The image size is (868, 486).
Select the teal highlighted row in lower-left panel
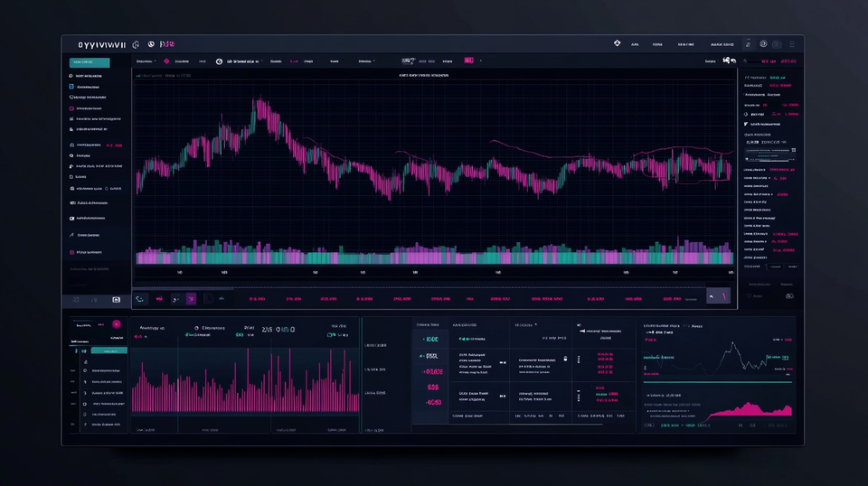(x=108, y=350)
